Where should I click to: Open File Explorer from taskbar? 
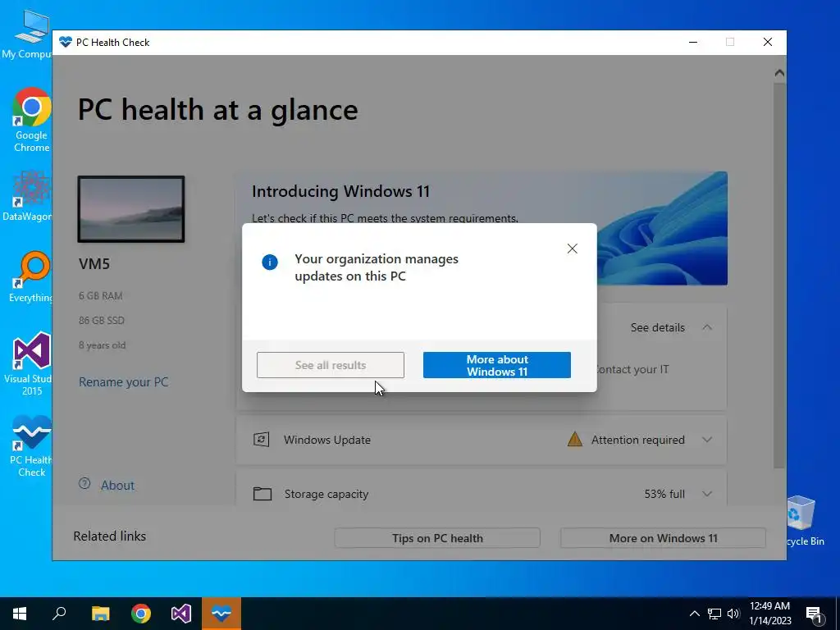click(x=100, y=614)
